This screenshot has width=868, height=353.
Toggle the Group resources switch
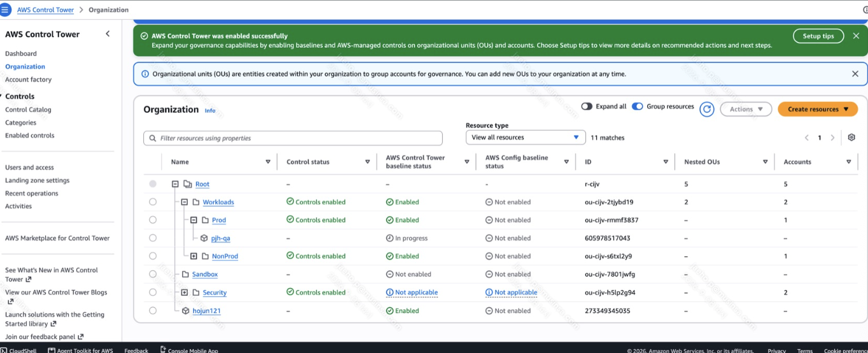(x=637, y=106)
